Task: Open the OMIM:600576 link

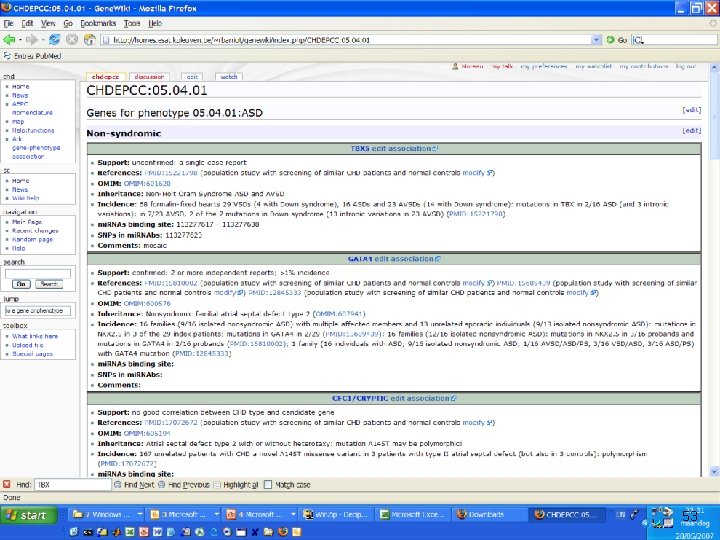Action: [147, 304]
